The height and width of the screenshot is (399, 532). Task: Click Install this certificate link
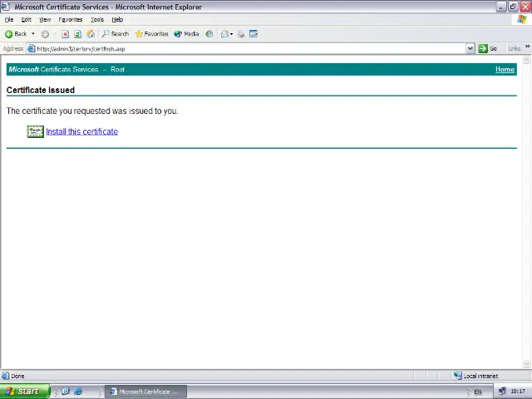[x=82, y=131]
